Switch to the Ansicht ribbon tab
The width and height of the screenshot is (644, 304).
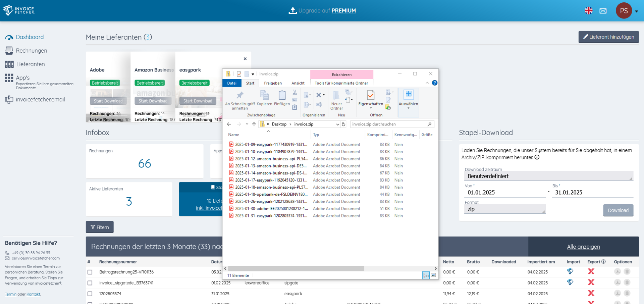click(298, 83)
